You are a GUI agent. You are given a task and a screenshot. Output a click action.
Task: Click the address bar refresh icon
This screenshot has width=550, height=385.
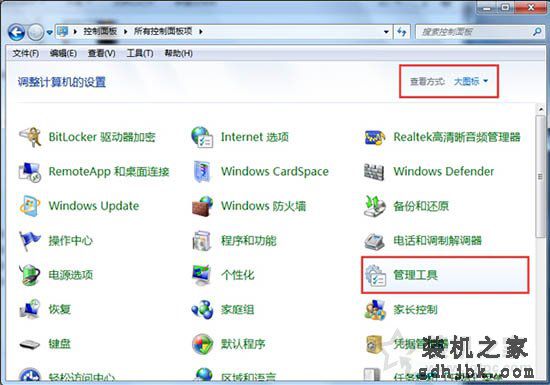tap(402, 32)
